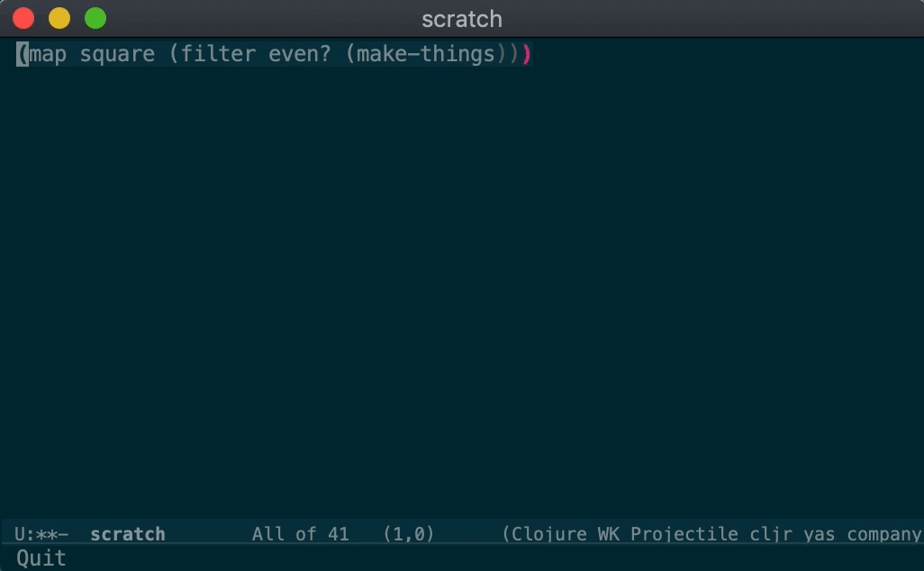This screenshot has height=571, width=924.
Task: Place cursor on the word "map"
Action: coord(48,54)
